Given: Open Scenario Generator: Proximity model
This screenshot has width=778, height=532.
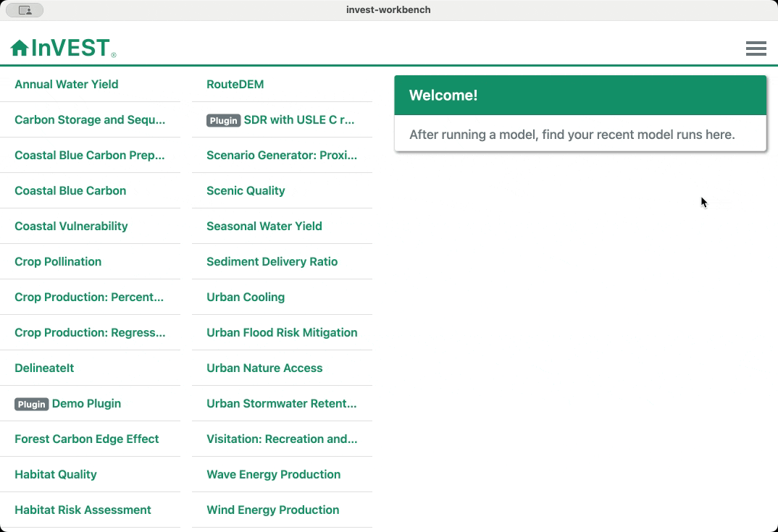Looking at the screenshot, I should (x=282, y=155).
